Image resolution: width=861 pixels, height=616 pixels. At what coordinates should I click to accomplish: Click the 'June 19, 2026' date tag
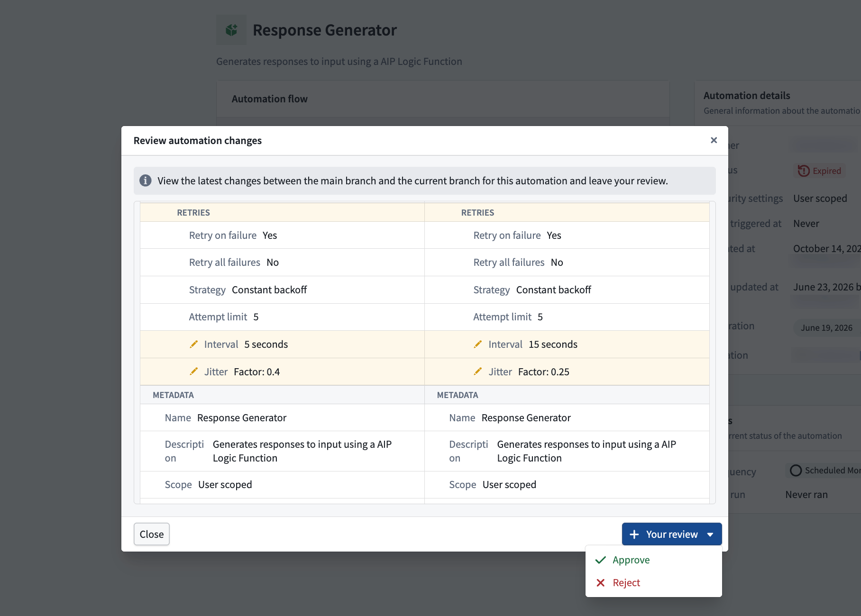click(x=826, y=328)
